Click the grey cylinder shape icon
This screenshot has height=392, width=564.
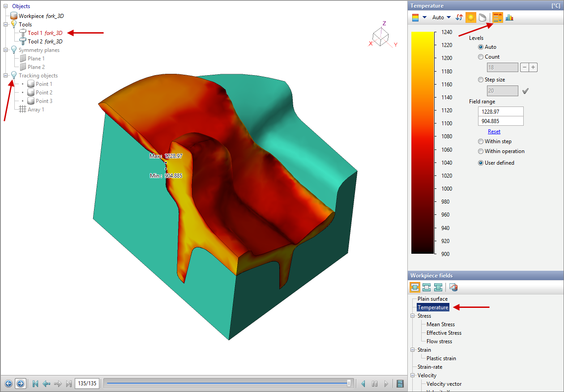point(482,17)
